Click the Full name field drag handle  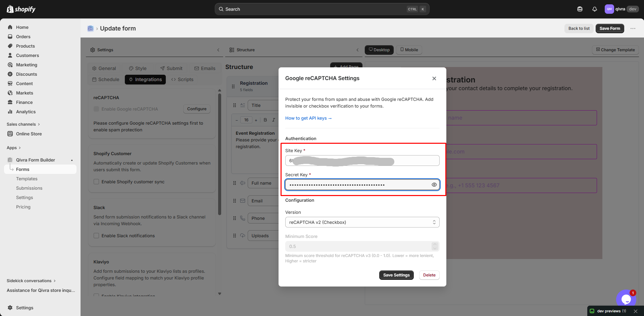coord(235,183)
